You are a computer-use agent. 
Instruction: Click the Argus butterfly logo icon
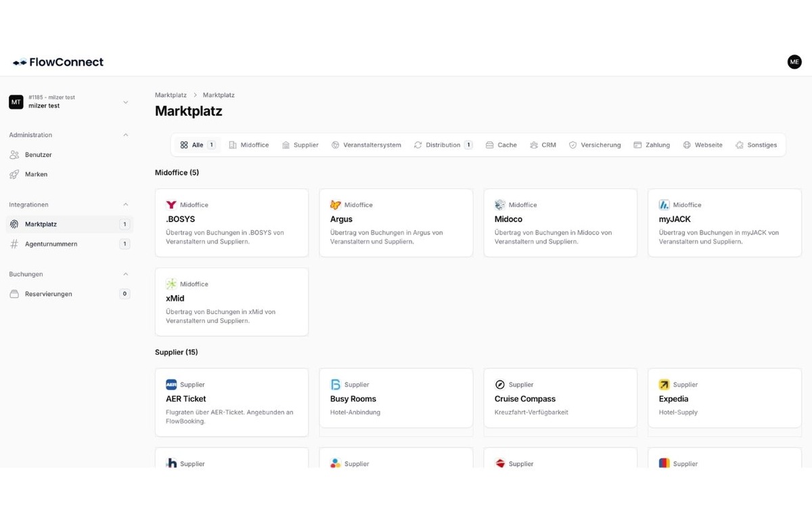pyautogui.click(x=336, y=205)
